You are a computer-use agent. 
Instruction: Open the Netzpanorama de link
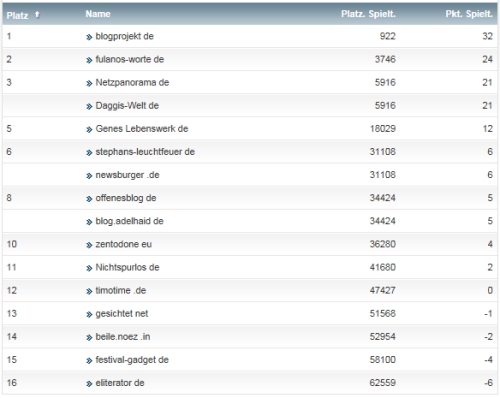pos(132,82)
